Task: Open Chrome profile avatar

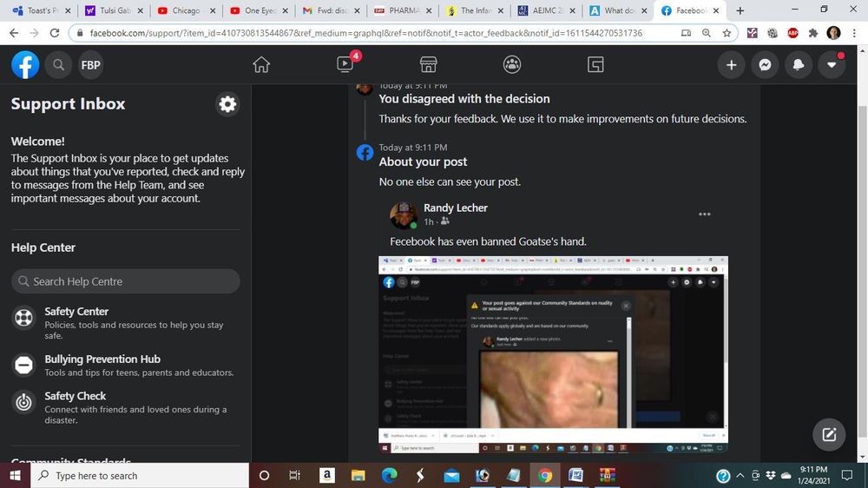Action: tap(833, 33)
